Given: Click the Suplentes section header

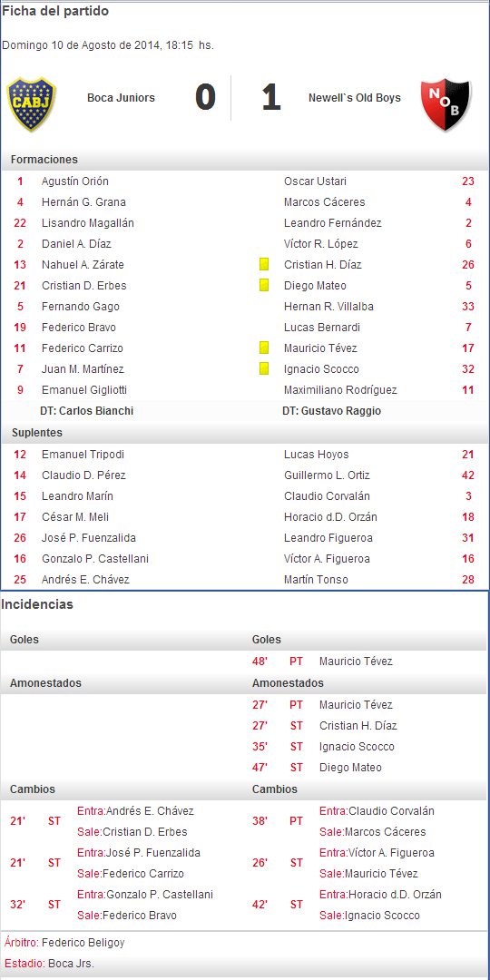Looking at the screenshot, I should click(x=36, y=433).
